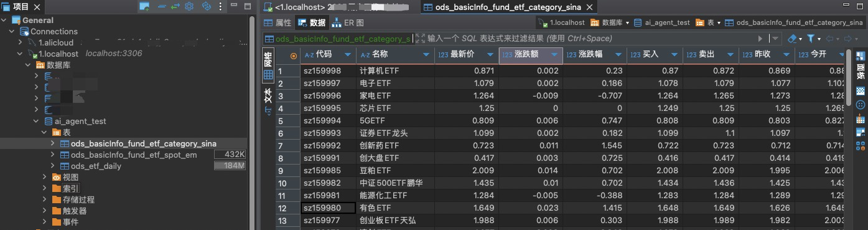Click the 1.localhost breadcrumb link

[562, 22]
